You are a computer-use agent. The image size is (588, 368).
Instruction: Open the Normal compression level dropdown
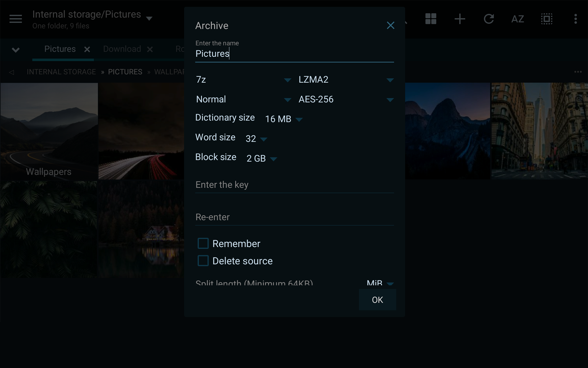(x=243, y=99)
